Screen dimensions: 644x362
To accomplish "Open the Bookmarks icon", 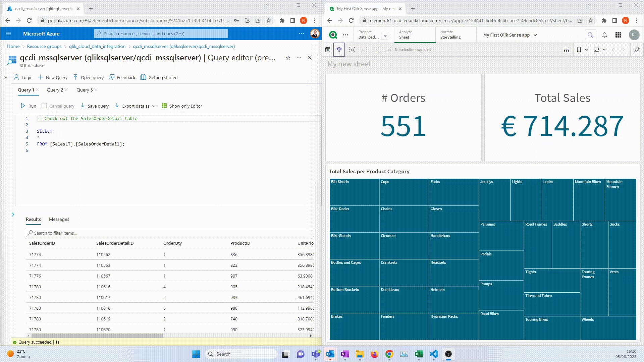I will click(579, 50).
